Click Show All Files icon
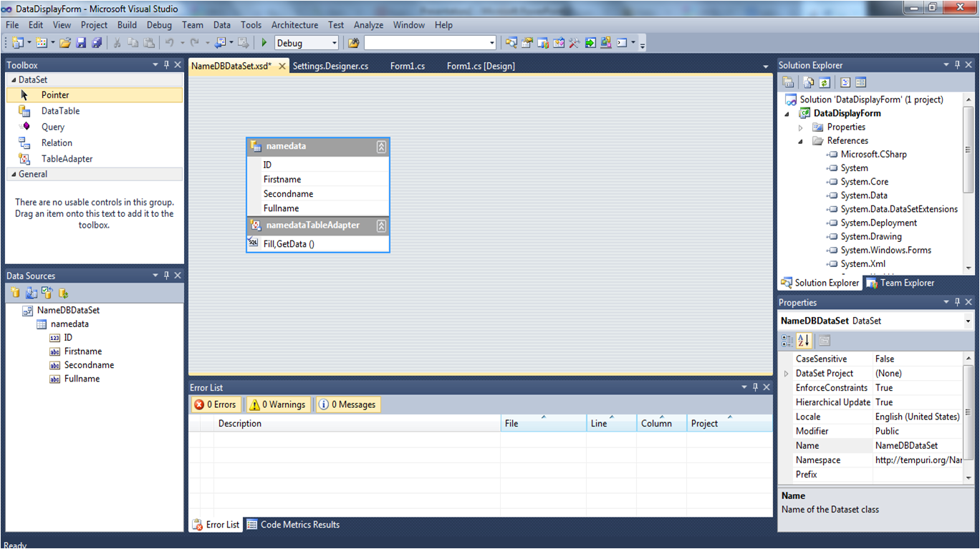Viewport: 980px width, 549px height. 809,82
